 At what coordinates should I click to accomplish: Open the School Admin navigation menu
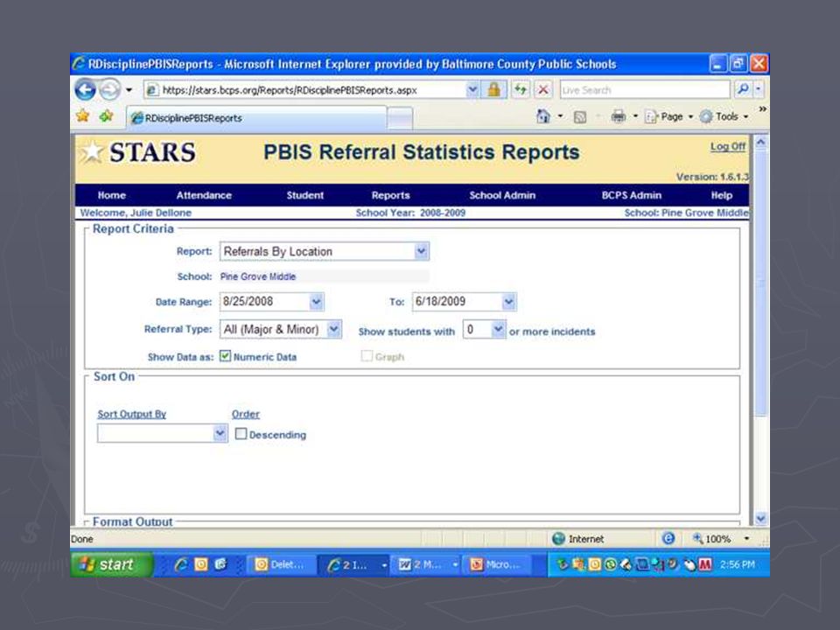502,195
